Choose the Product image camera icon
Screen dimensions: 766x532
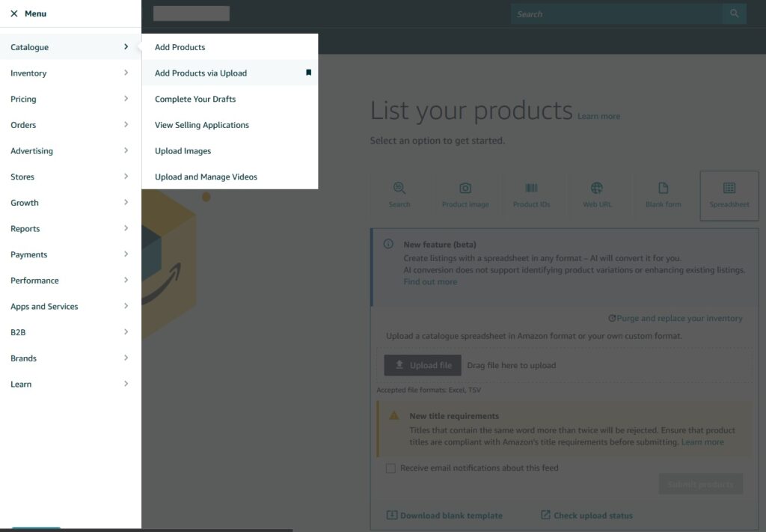pyautogui.click(x=465, y=189)
